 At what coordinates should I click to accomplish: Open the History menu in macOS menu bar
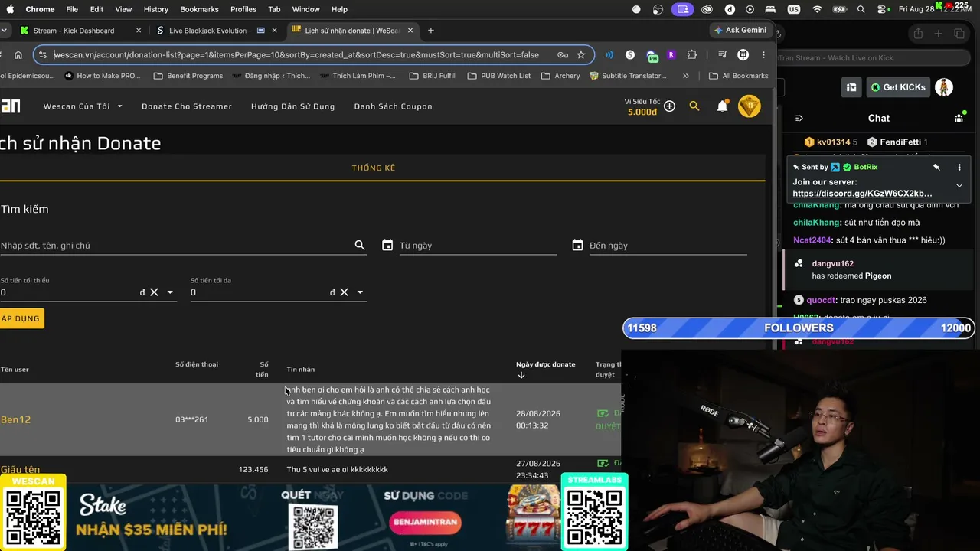pos(155,9)
